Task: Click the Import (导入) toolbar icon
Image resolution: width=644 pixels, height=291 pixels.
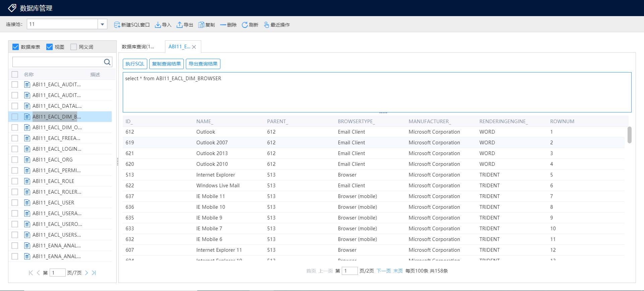Action: (158, 25)
